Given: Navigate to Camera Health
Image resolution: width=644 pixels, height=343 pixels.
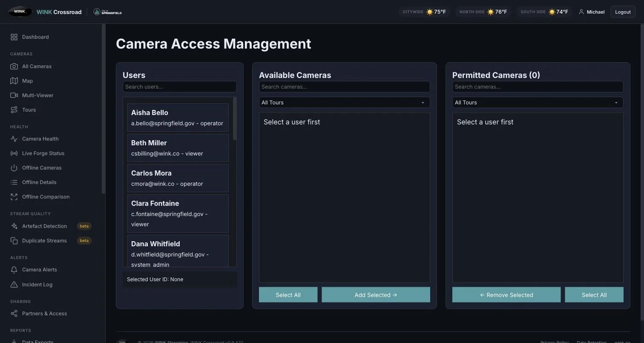Looking at the screenshot, I should (x=40, y=139).
